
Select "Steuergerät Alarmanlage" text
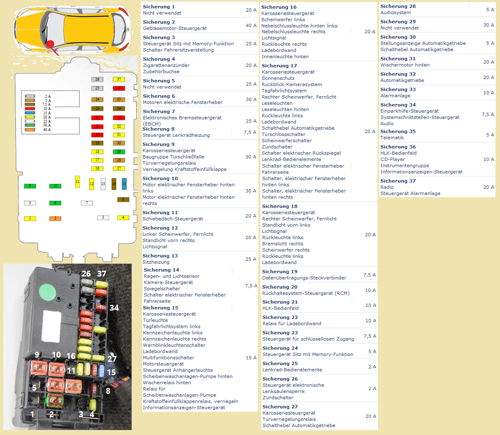point(410,194)
